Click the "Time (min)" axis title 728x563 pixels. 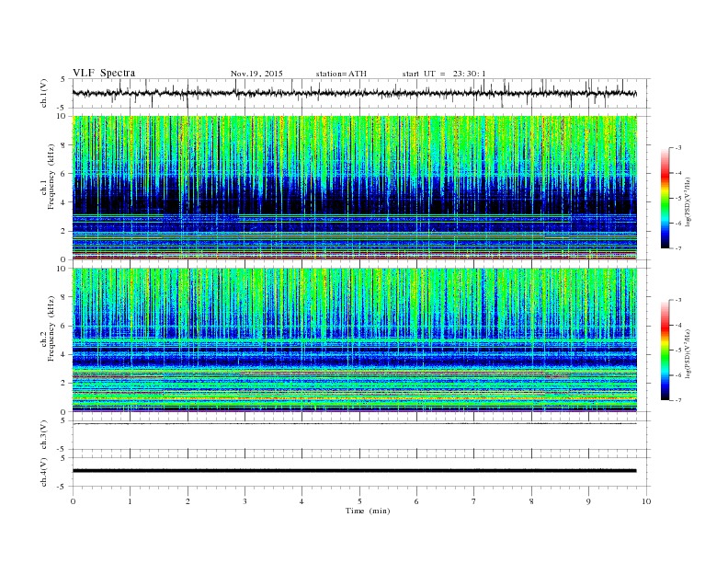tap(368, 511)
